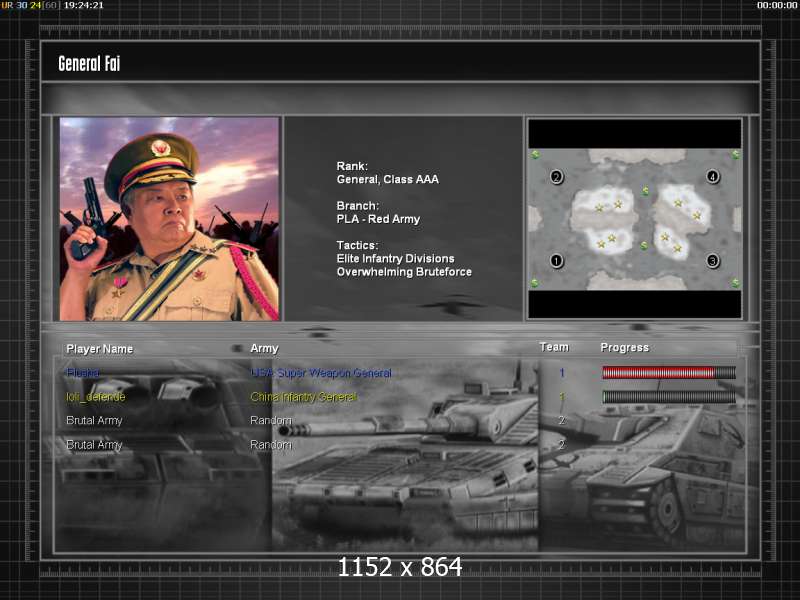Click the "Tactics:" label
Screen dimensions: 800x600
pyautogui.click(x=357, y=245)
